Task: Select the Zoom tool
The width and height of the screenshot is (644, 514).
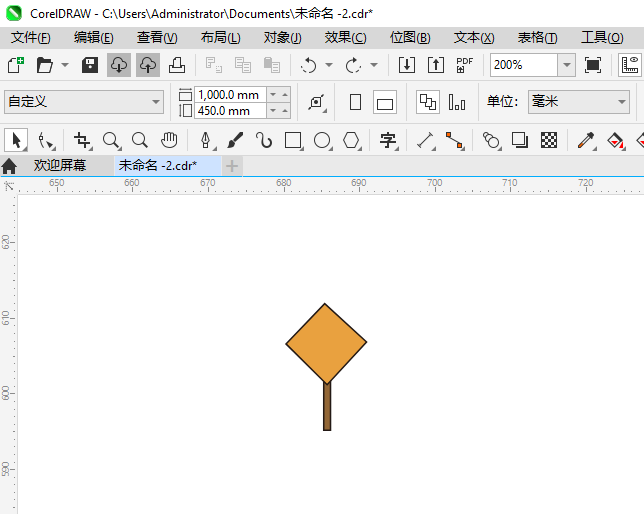Action: coord(112,141)
